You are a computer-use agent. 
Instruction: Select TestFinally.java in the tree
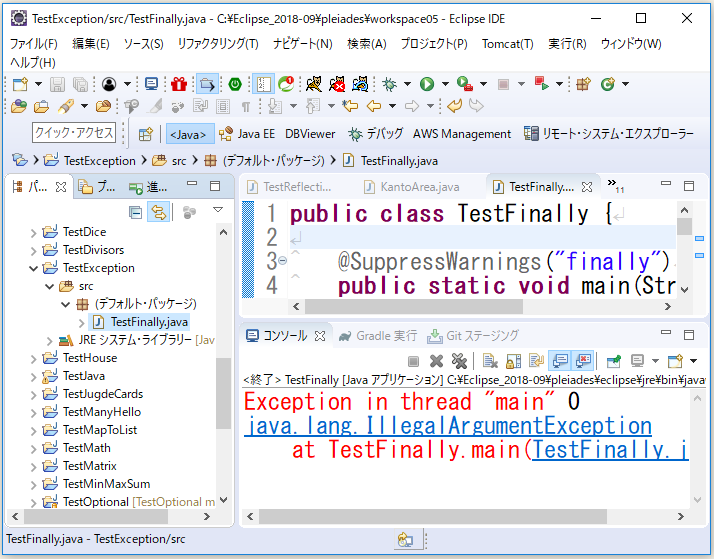pos(140,322)
